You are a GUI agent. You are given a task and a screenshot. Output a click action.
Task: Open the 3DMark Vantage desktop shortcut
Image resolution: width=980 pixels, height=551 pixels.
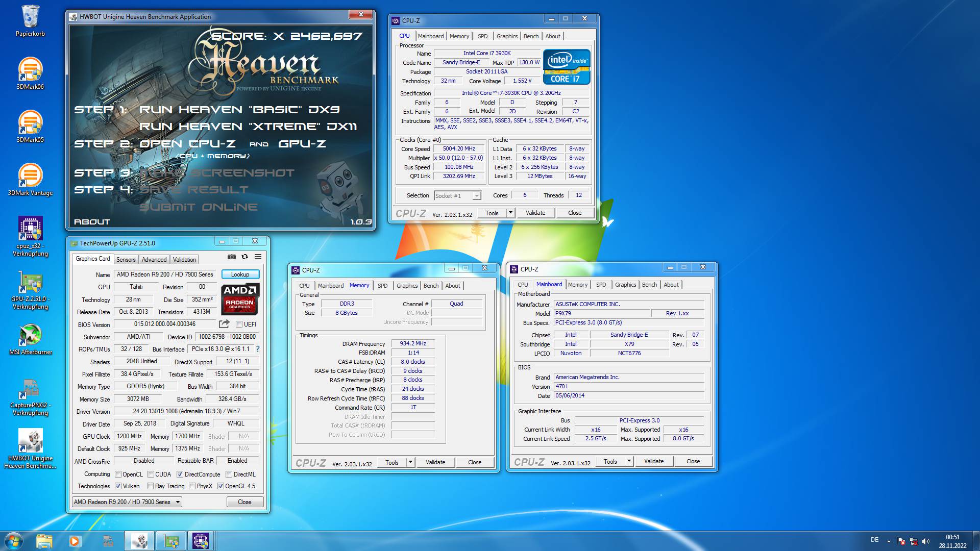point(30,180)
